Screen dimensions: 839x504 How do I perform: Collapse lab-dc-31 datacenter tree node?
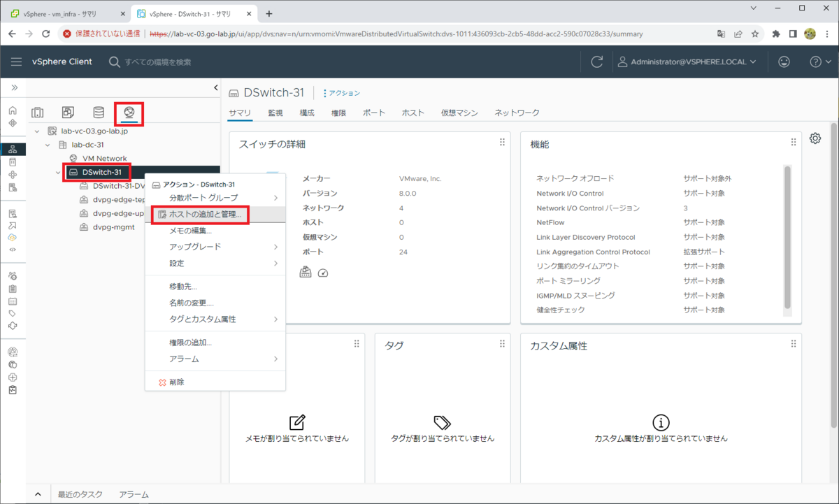click(48, 145)
